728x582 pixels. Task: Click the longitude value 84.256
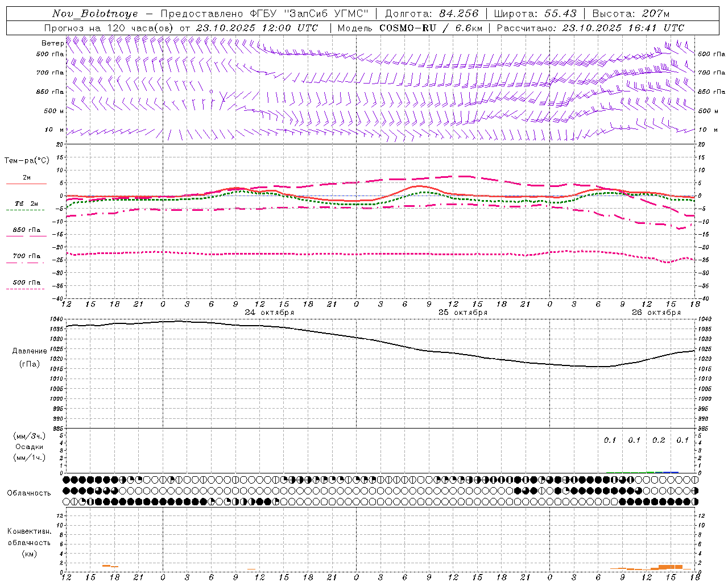click(458, 13)
